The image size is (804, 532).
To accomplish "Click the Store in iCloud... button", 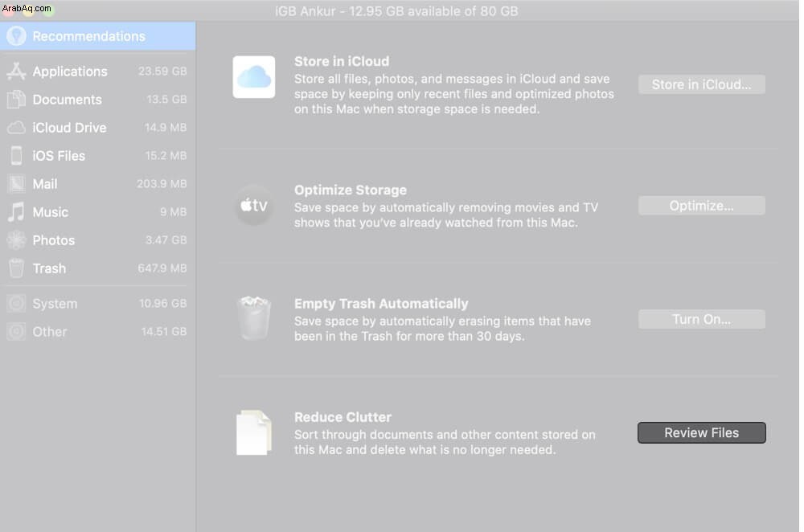I will pyautogui.click(x=701, y=84).
